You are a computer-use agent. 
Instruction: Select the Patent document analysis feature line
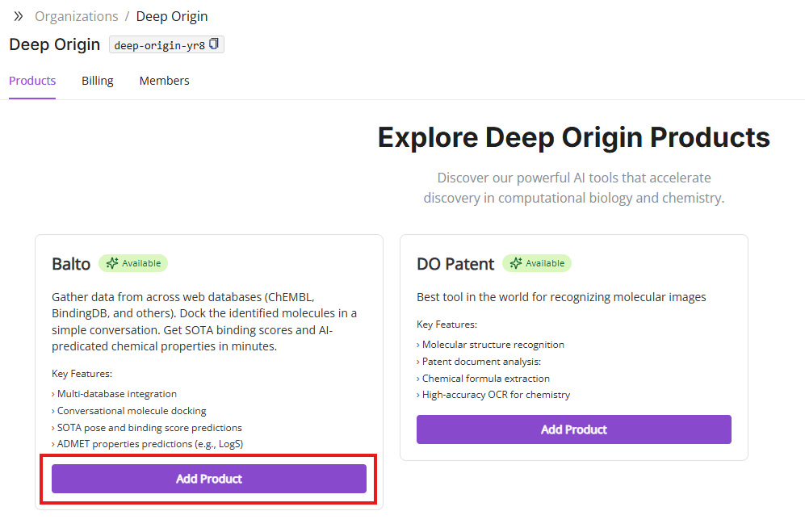click(481, 362)
